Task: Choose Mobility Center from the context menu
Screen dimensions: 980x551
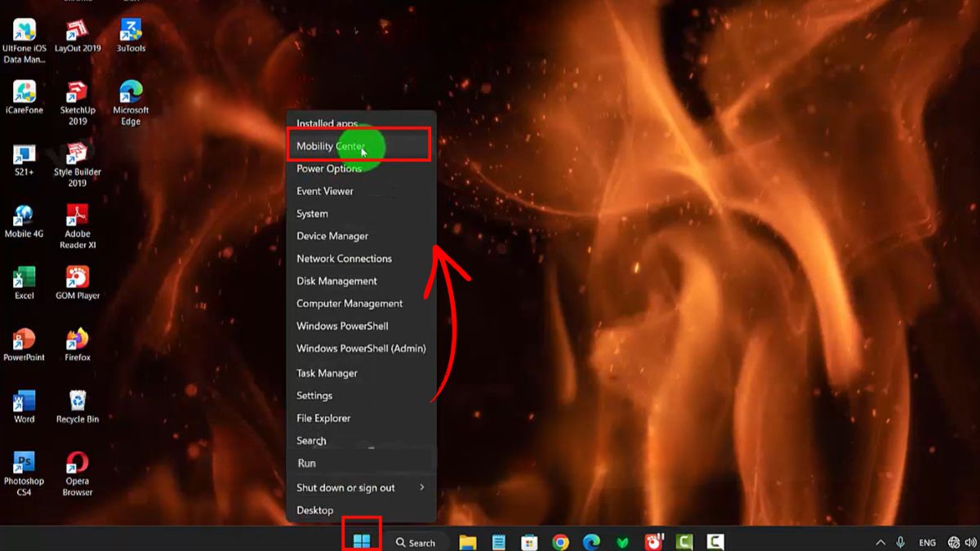Action: (x=361, y=146)
